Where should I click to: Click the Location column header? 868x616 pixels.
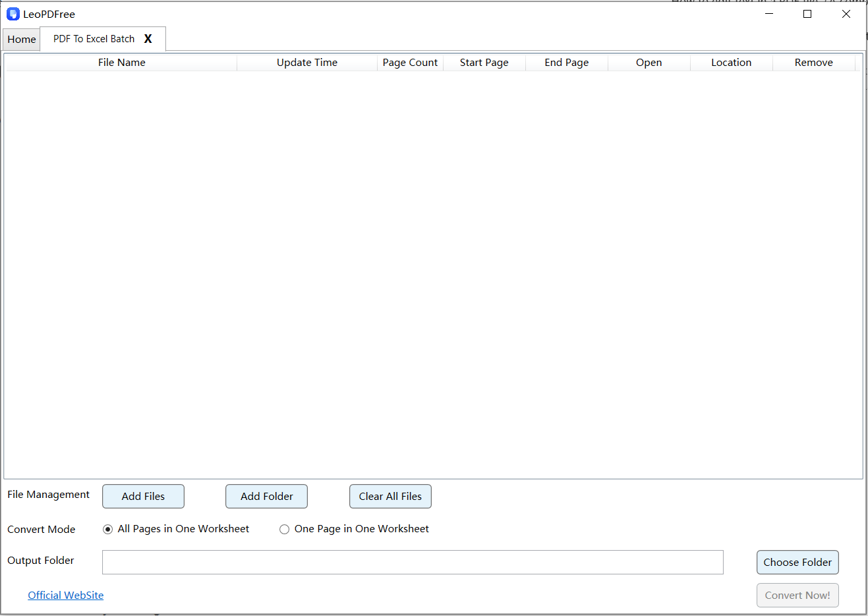point(731,62)
